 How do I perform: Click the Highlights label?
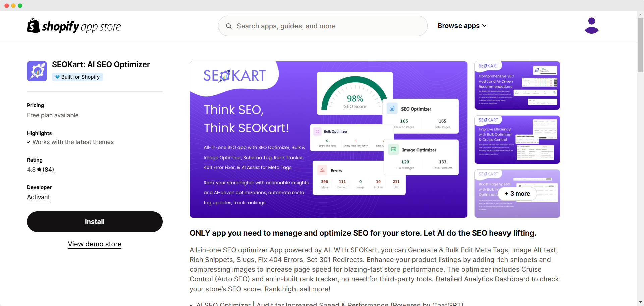(39, 133)
